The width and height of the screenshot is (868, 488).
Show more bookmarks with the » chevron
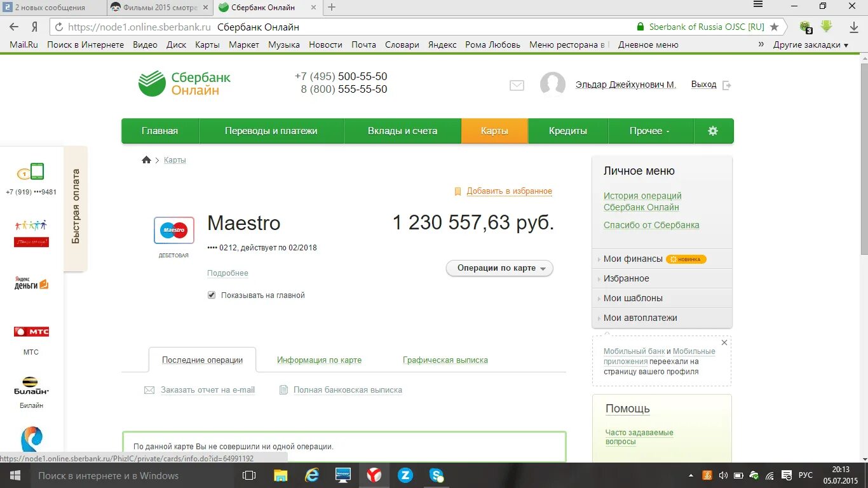coord(761,45)
